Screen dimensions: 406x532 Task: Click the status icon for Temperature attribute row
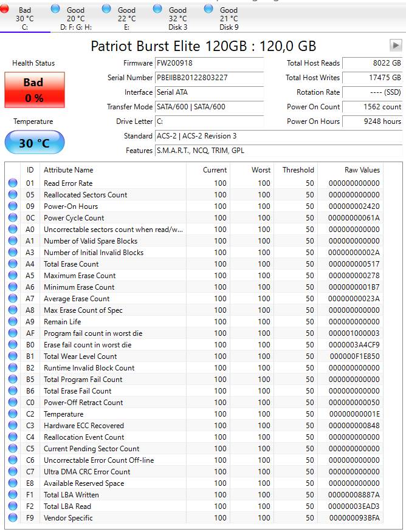click(13, 414)
